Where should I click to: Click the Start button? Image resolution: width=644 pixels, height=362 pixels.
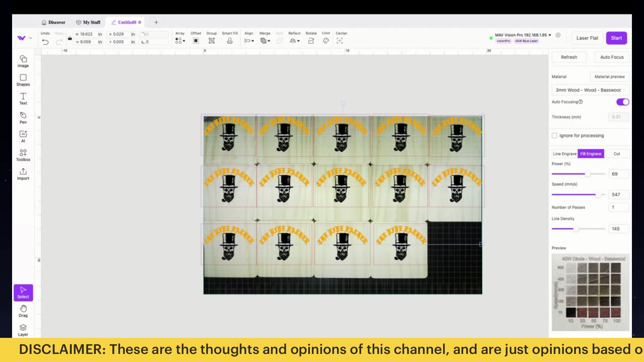click(x=616, y=38)
